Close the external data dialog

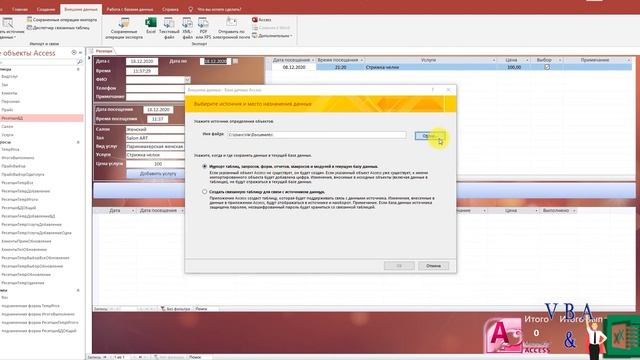click(x=448, y=90)
